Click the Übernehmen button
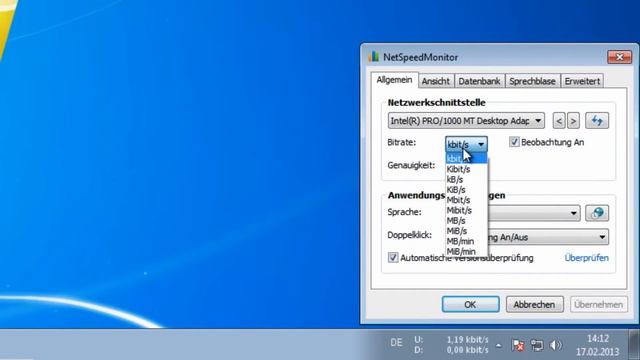This screenshot has width=640, height=360. (x=598, y=304)
